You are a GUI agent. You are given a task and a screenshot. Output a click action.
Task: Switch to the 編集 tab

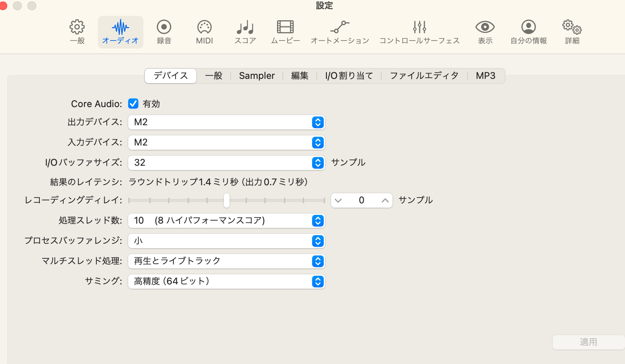coord(300,76)
